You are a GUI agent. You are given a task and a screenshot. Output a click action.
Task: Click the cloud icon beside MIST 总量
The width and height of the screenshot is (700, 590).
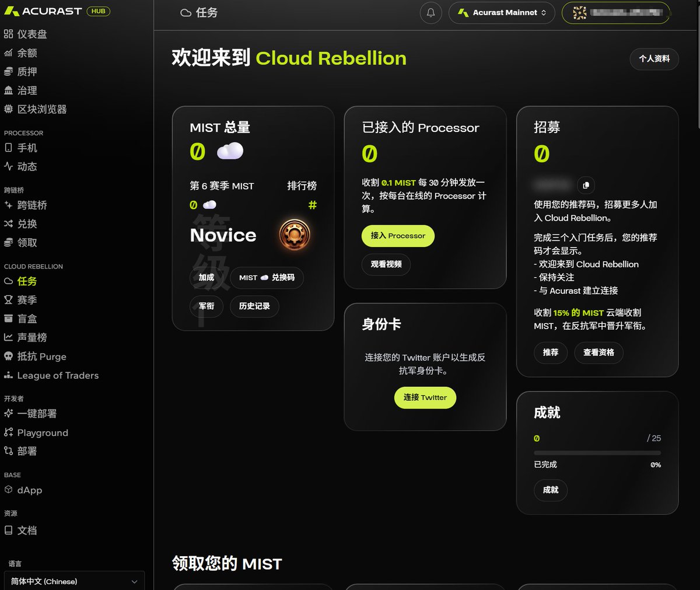click(230, 151)
